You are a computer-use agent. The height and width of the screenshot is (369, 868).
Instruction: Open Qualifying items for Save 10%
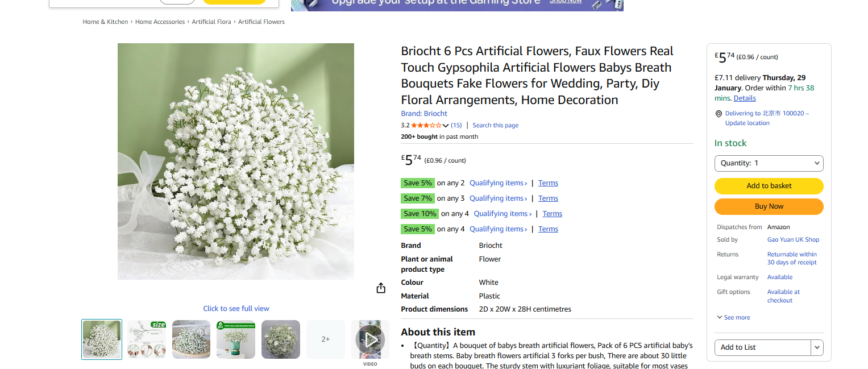502,214
